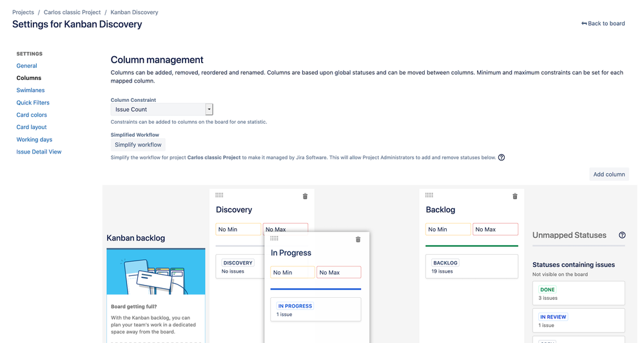Grab the Discovery column drag handle

pyautogui.click(x=219, y=195)
